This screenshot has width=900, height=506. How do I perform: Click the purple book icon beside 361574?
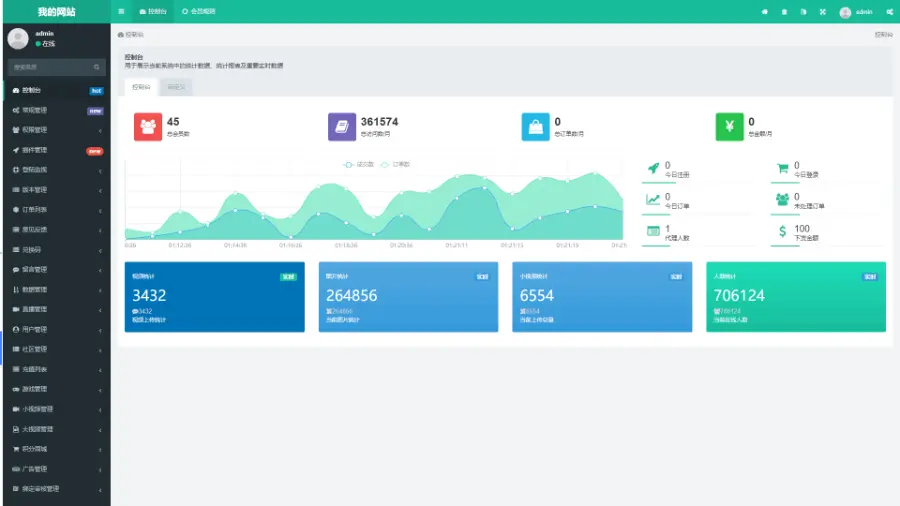tap(342, 127)
